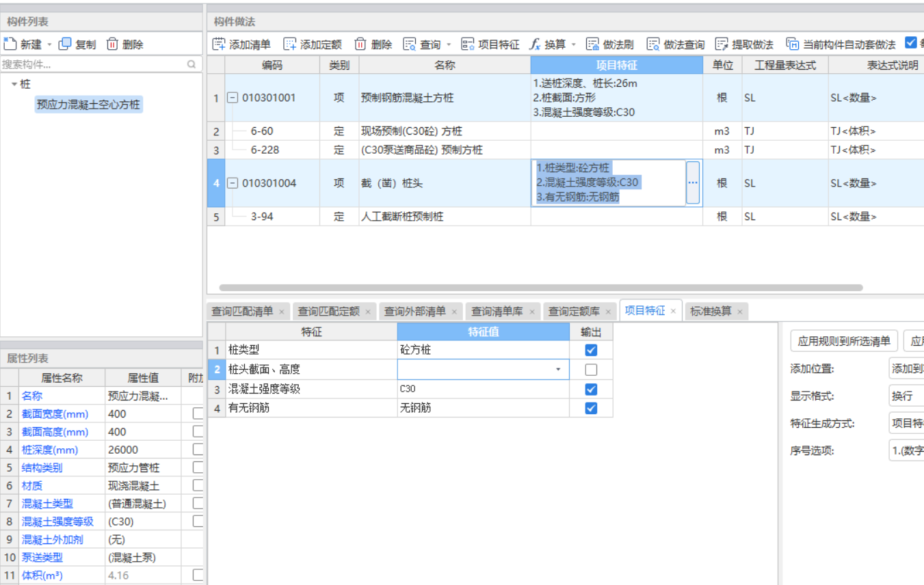Viewport: 924px width, 585px height.
Task: Tick the 附加 checkbox for 截面宽度(mm)
Action: point(198,413)
